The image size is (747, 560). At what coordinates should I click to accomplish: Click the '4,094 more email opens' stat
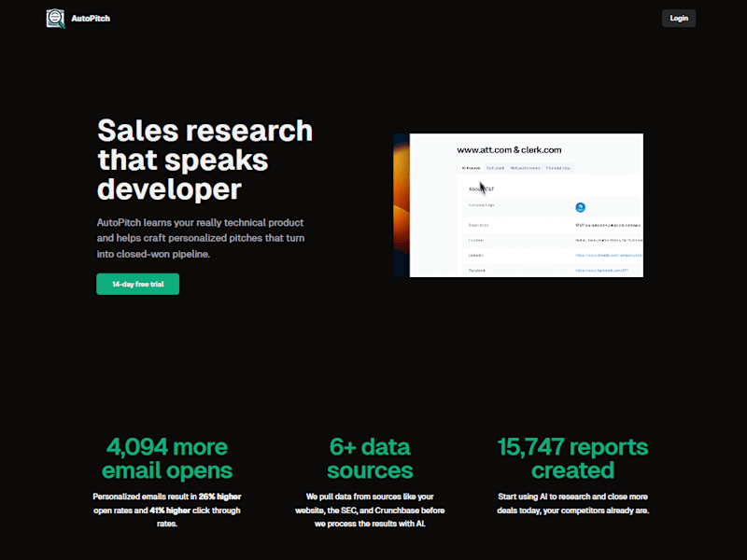(x=167, y=458)
